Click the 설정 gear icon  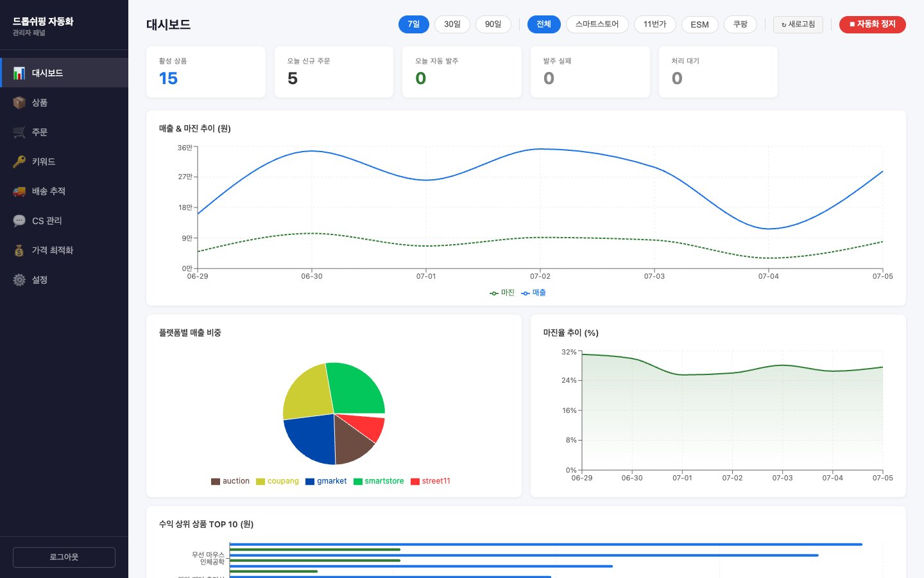(19, 280)
